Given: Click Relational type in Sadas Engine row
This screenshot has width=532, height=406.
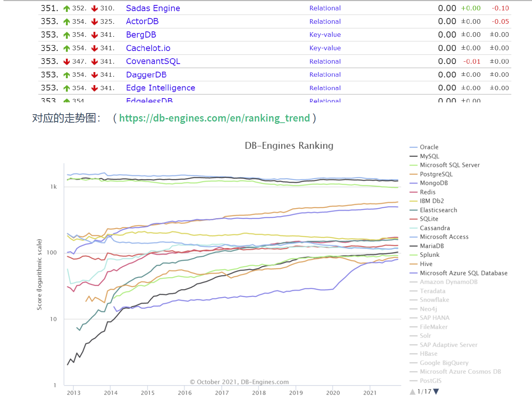Looking at the screenshot, I should 325,8.
